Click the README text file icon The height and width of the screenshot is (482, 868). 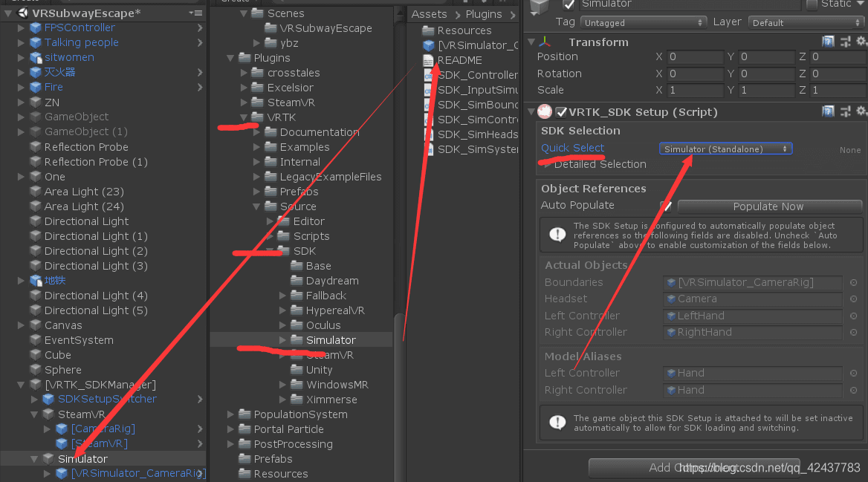point(429,60)
